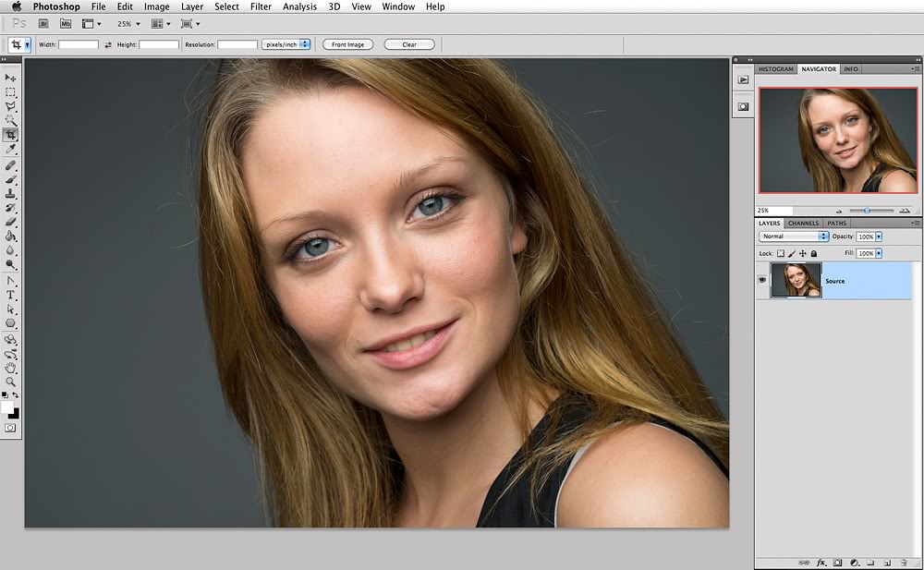The height and width of the screenshot is (570, 924).
Task: Click into the Resolution input field
Action: point(237,44)
